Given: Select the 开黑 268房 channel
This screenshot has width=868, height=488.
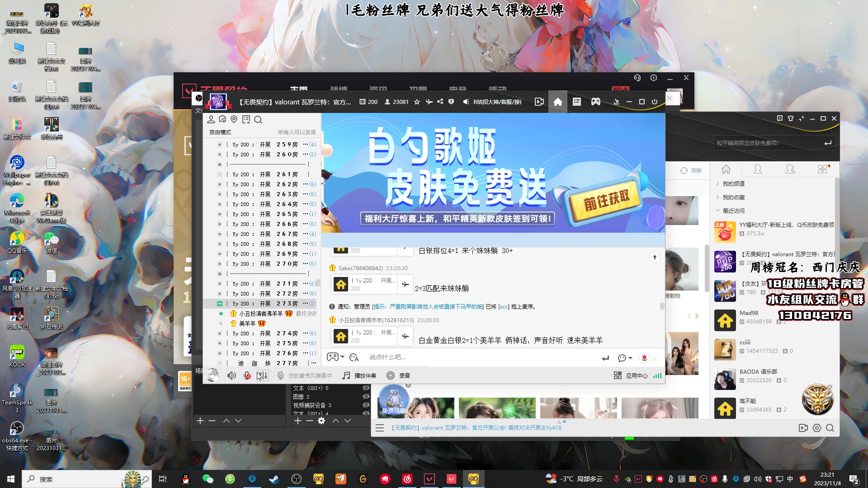Looking at the screenshot, I should pos(265,244).
